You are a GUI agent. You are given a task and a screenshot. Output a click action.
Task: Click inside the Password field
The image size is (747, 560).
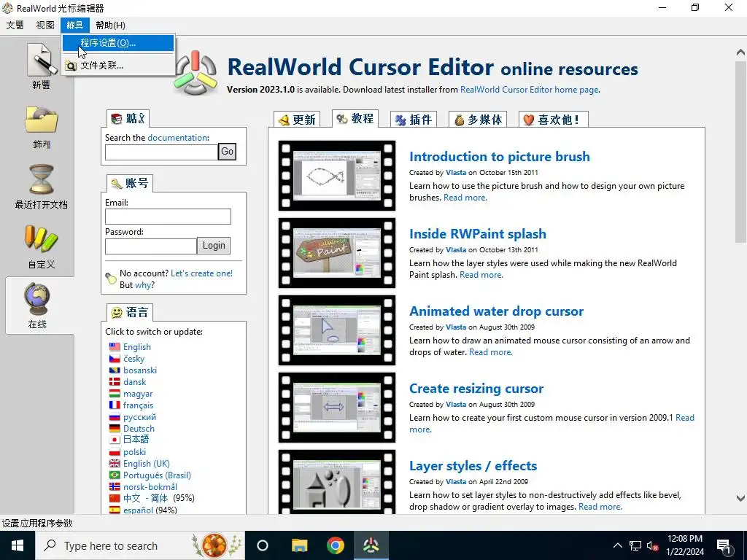coord(150,246)
